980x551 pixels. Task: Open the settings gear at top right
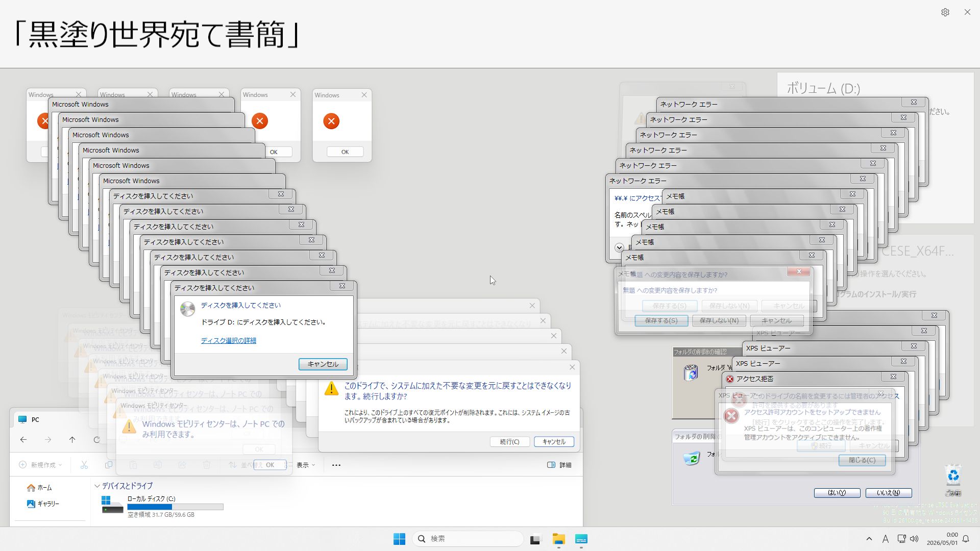coord(945,12)
